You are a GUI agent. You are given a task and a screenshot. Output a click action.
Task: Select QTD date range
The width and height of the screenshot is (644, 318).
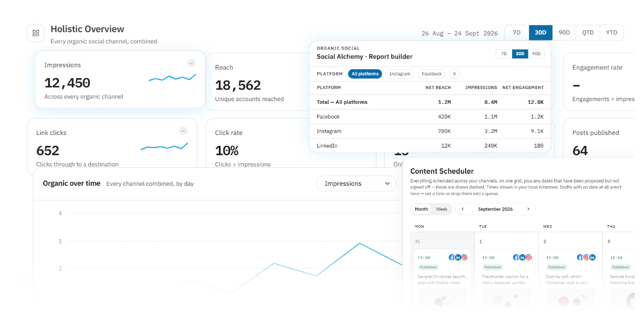tap(588, 32)
